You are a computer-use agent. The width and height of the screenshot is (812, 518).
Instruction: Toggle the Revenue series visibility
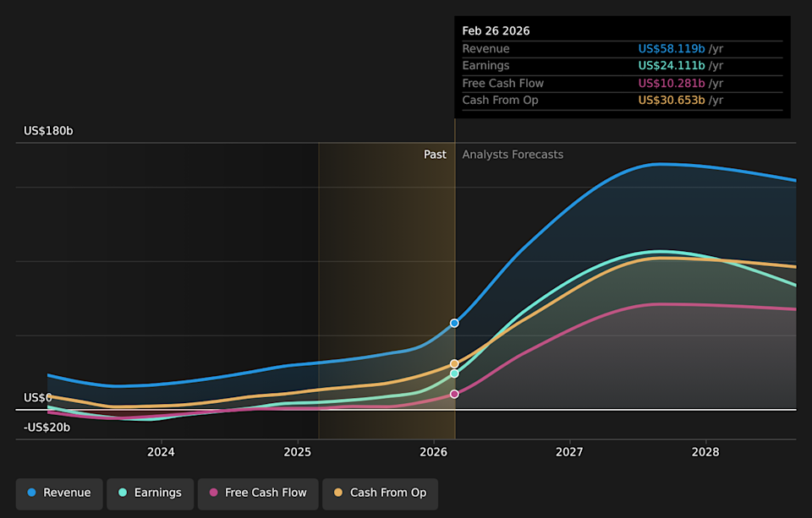[x=58, y=493]
